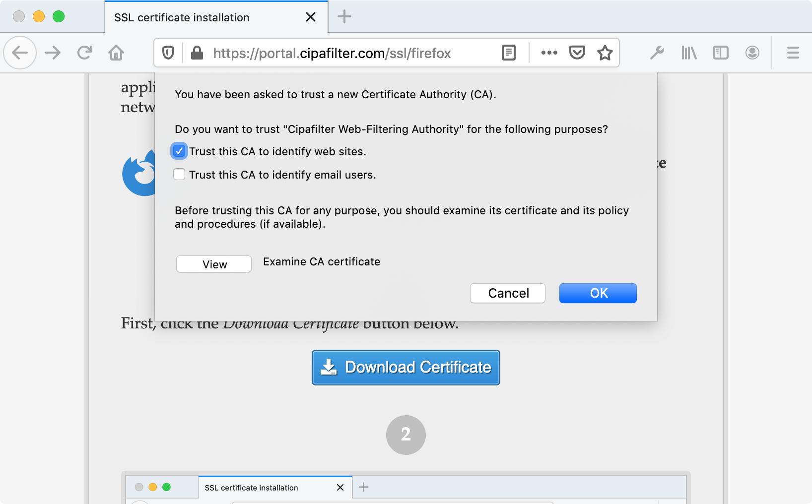
Task: Bookmark this page with the star icon
Action: 605,53
